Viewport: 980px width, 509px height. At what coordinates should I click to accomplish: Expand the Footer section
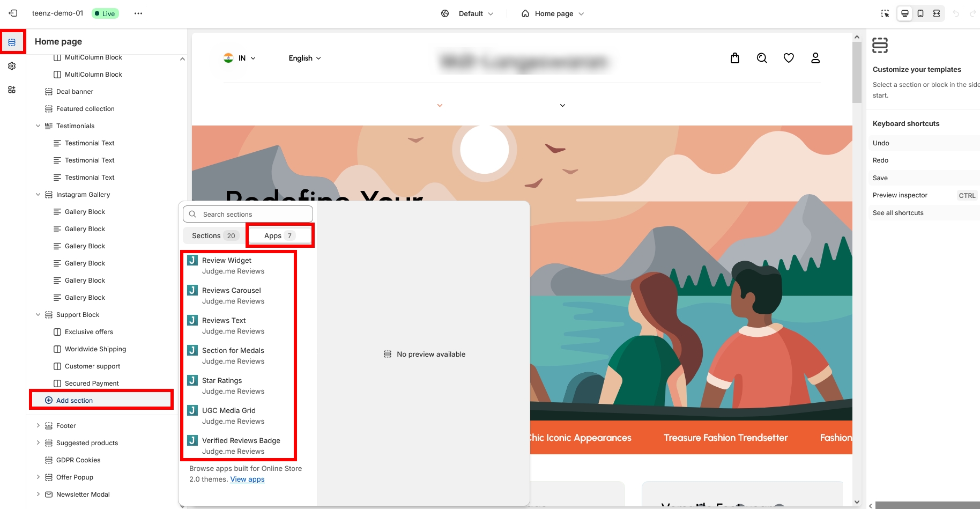(38, 426)
